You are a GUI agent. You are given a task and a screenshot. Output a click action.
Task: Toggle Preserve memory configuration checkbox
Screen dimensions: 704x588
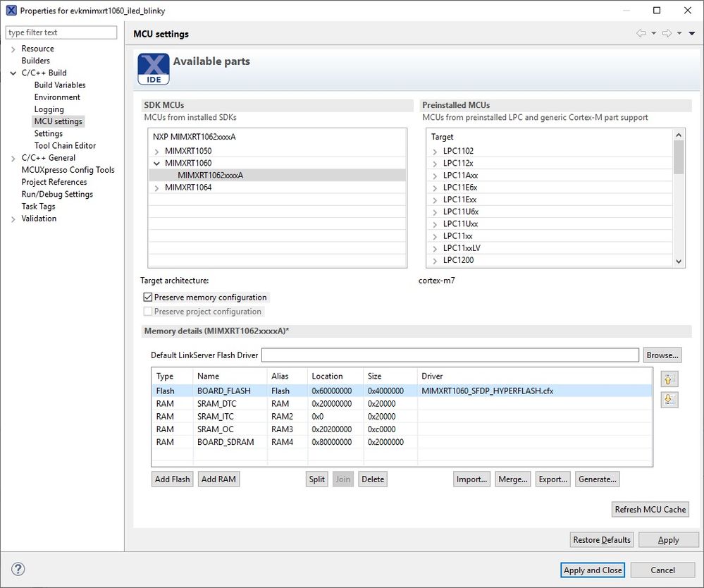[x=148, y=297]
